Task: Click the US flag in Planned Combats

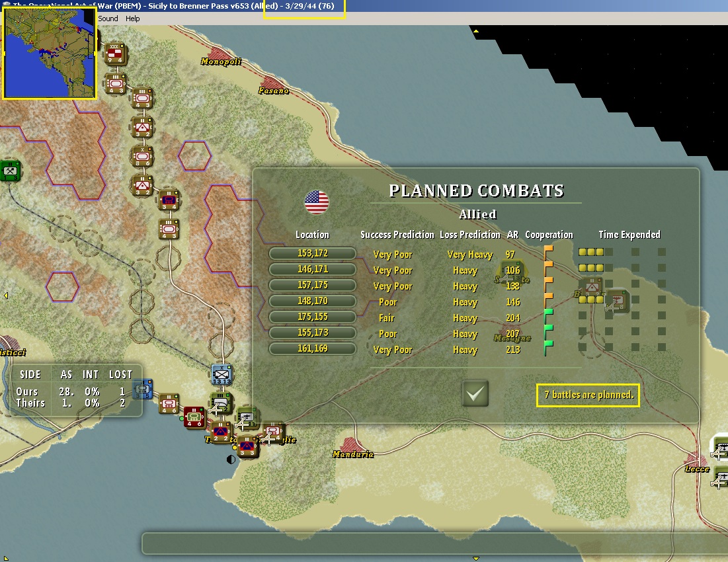Action: (x=317, y=202)
